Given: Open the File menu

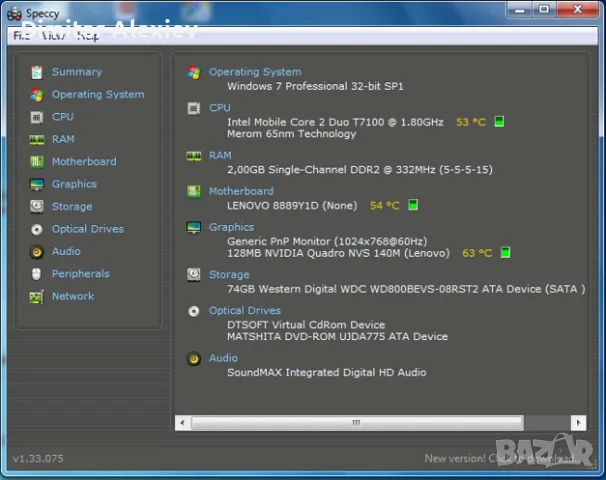Looking at the screenshot, I should (21, 36).
